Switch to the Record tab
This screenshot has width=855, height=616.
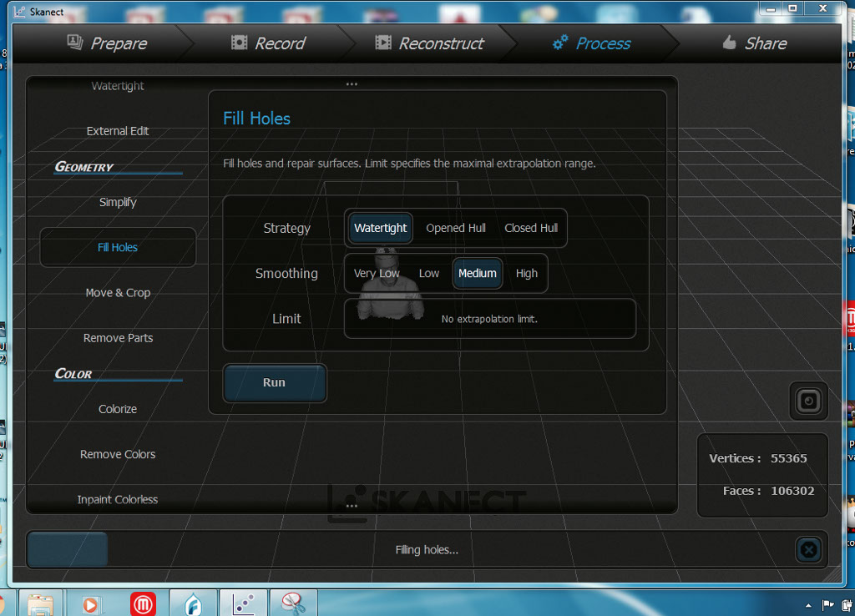pyautogui.click(x=268, y=43)
